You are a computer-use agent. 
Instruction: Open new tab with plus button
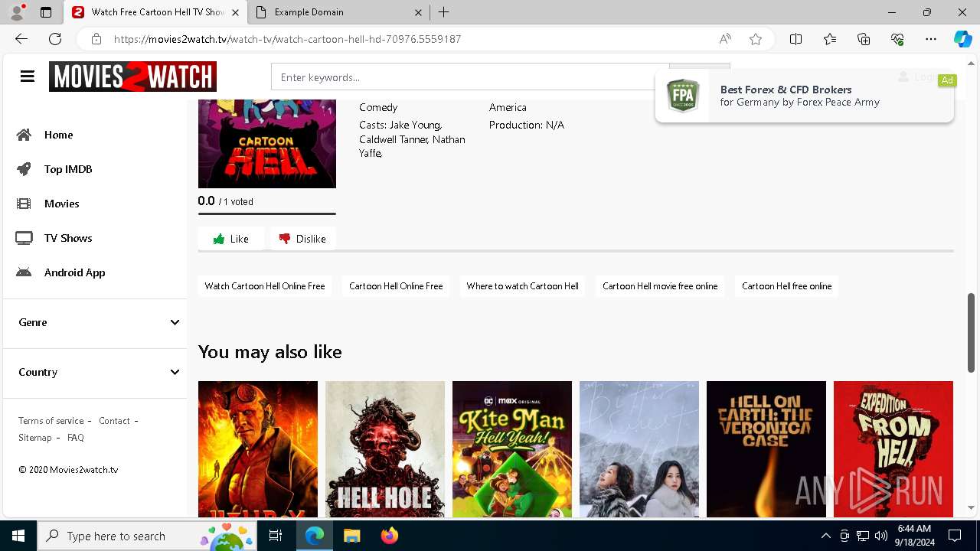(x=444, y=12)
